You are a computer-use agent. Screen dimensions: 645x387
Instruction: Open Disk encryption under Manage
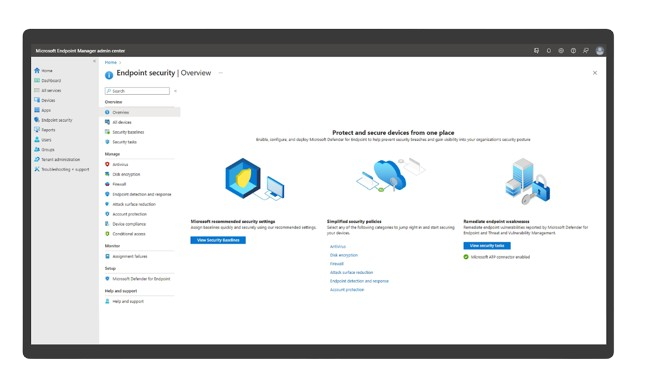(122, 174)
